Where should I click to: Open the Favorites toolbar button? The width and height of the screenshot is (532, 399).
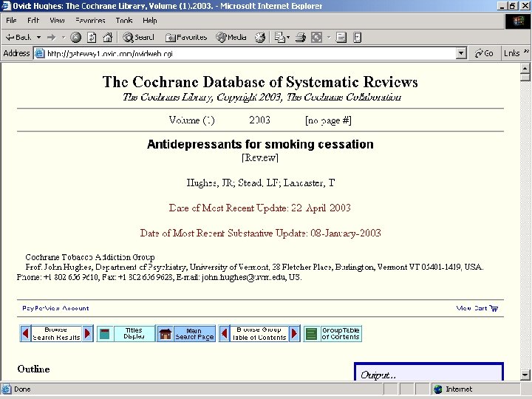tap(186, 38)
